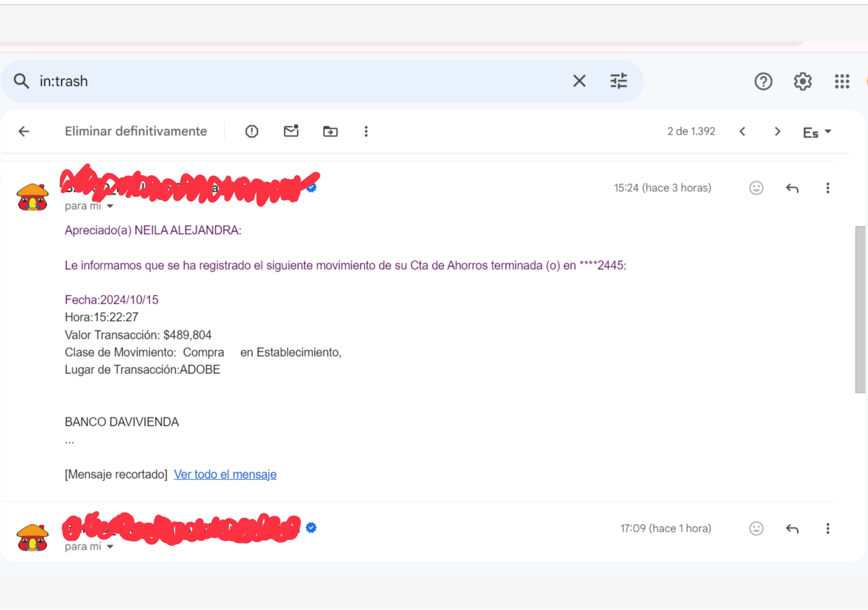Image resolution: width=868 pixels, height=610 pixels.
Task: Open toolbar more options menu
Action: click(366, 131)
